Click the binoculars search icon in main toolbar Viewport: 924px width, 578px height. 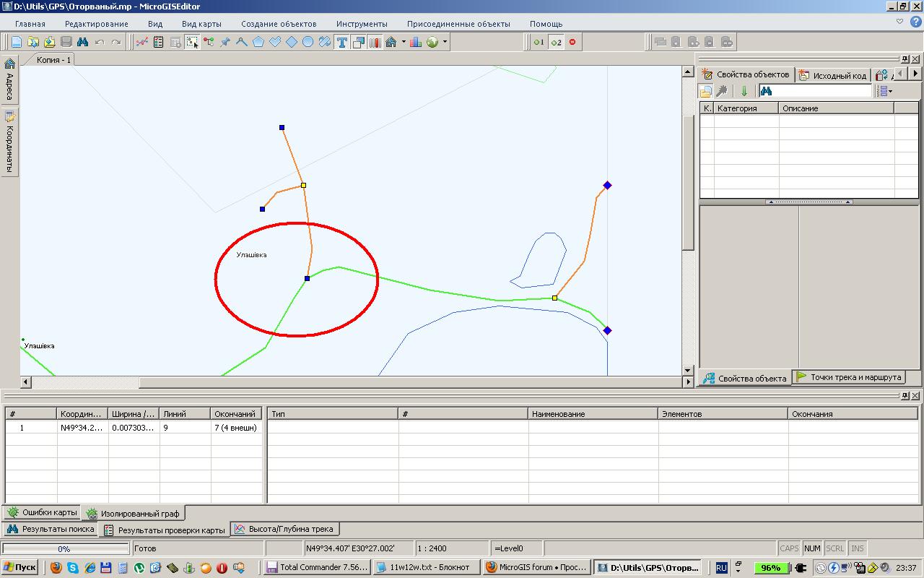(x=82, y=42)
